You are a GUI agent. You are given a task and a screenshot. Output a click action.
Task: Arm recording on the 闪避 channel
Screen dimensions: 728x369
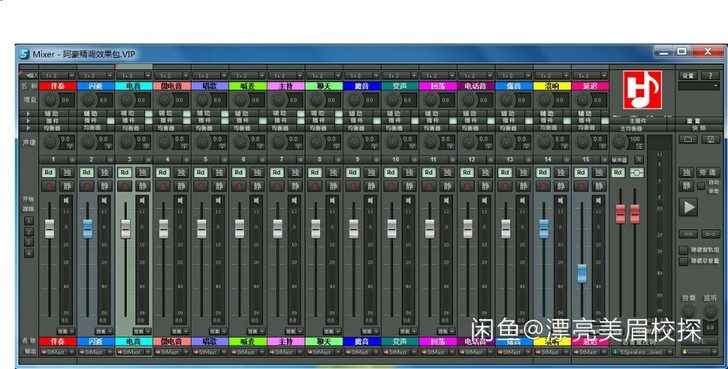(87, 186)
